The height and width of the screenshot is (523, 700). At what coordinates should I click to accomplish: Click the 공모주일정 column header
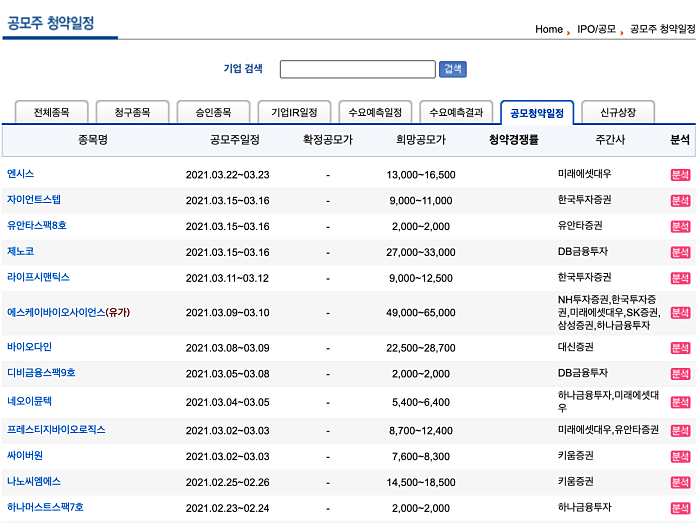235,140
